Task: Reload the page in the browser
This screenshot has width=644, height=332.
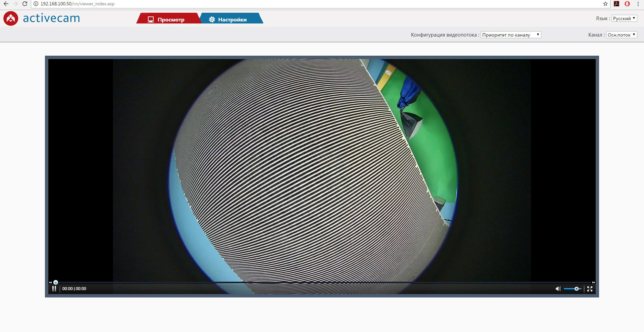Action: pos(24,4)
